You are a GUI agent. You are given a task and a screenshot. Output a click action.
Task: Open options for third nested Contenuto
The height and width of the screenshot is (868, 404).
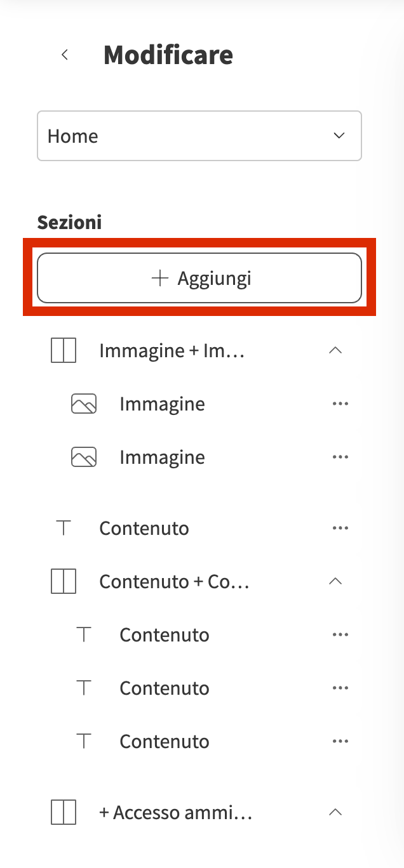click(x=340, y=742)
